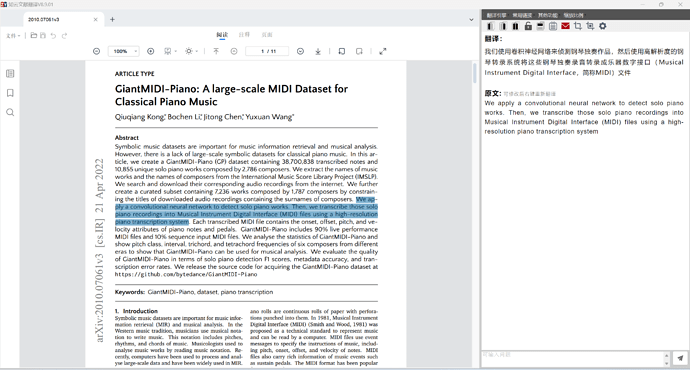Add a new tab with the plus button
The width and height of the screenshot is (690, 370).
[112, 19]
